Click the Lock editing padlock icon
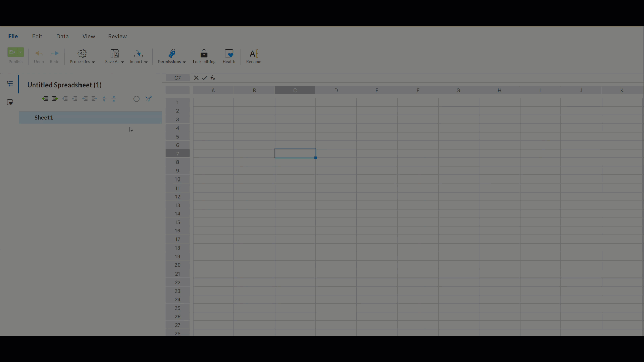Image resolution: width=644 pixels, height=362 pixels. click(x=204, y=53)
